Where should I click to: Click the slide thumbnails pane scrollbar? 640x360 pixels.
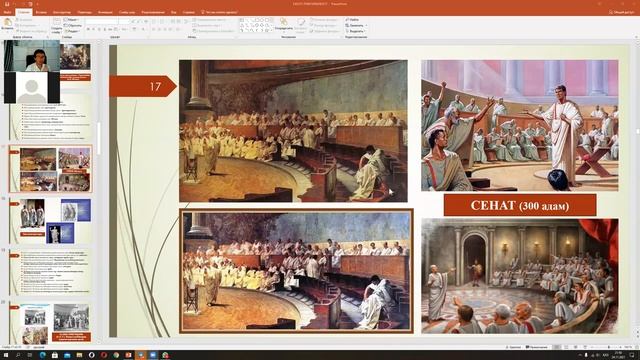click(98, 139)
